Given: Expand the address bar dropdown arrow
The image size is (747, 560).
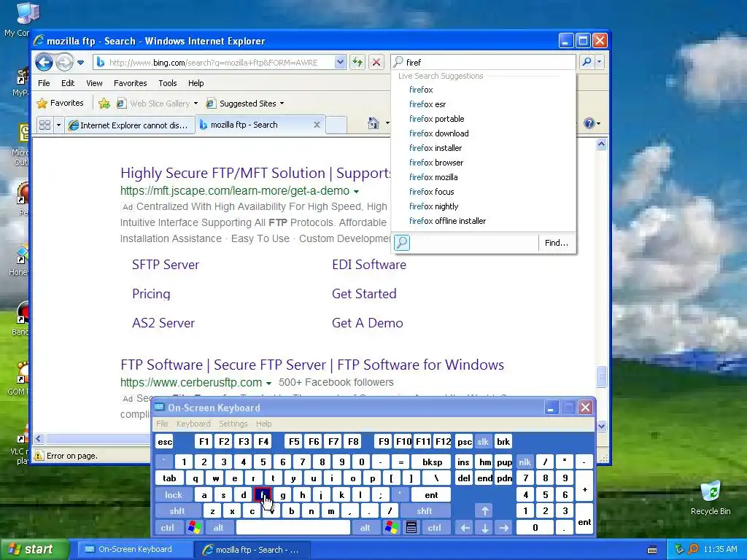Looking at the screenshot, I should point(340,62).
